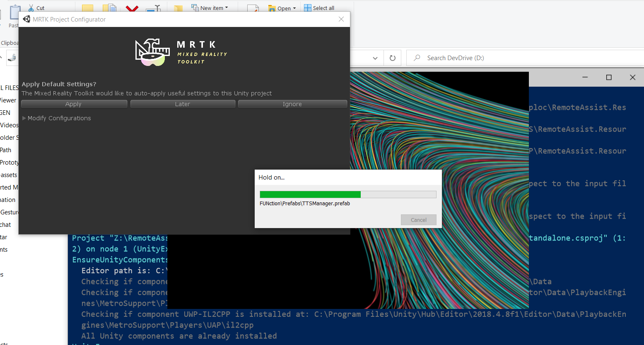This screenshot has width=644, height=345.
Task: Click 'All Unity components are already installed' line
Action: [x=179, y=336]
